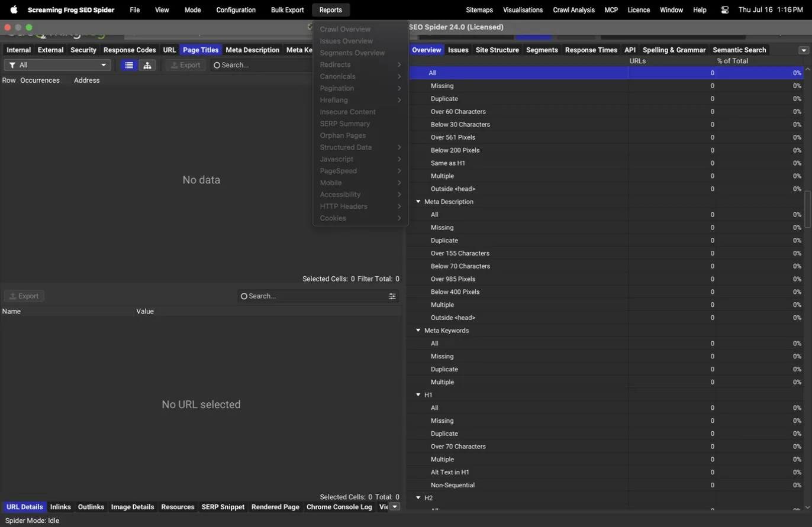812x527 pixels.
Task: Open the filter options icon in lower search
Action: [392, 296]
